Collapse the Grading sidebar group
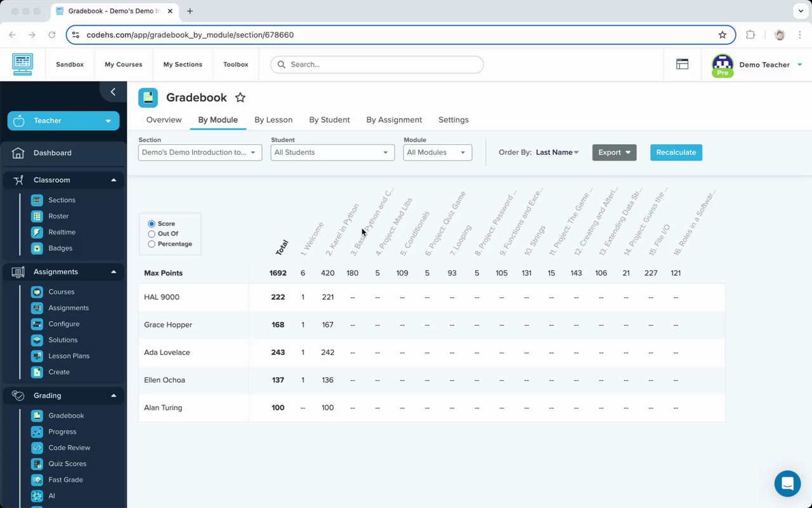This screenshot has height=508, width=812. 63,396
